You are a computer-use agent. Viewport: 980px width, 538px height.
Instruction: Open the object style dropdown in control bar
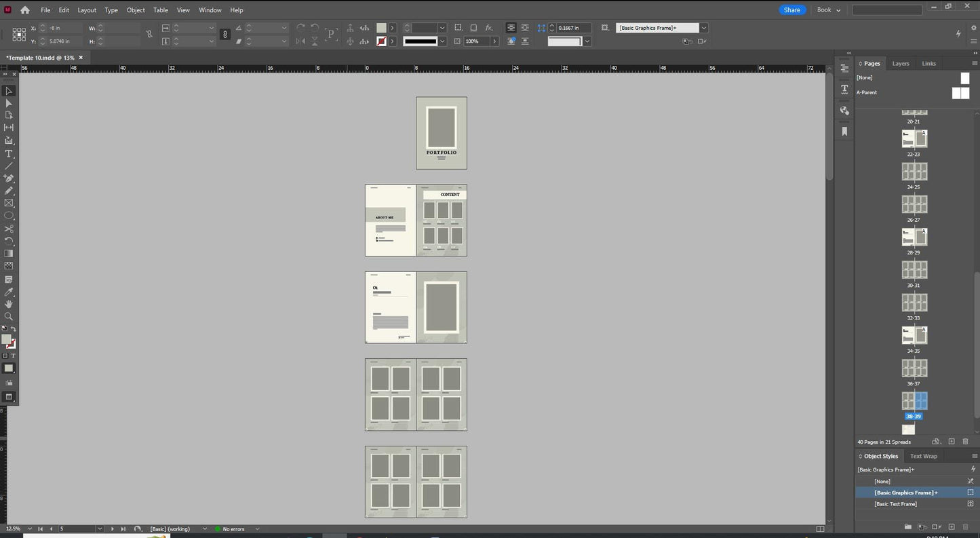704,28
